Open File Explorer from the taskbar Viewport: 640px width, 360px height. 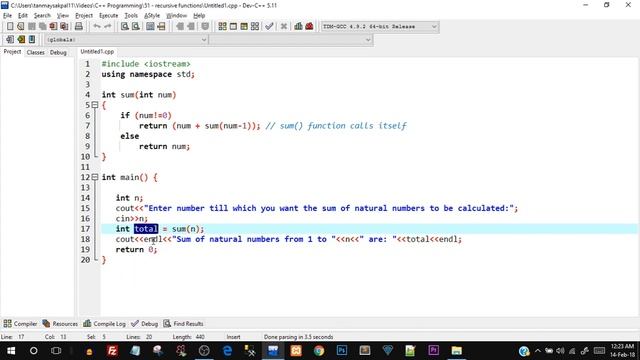456,351
